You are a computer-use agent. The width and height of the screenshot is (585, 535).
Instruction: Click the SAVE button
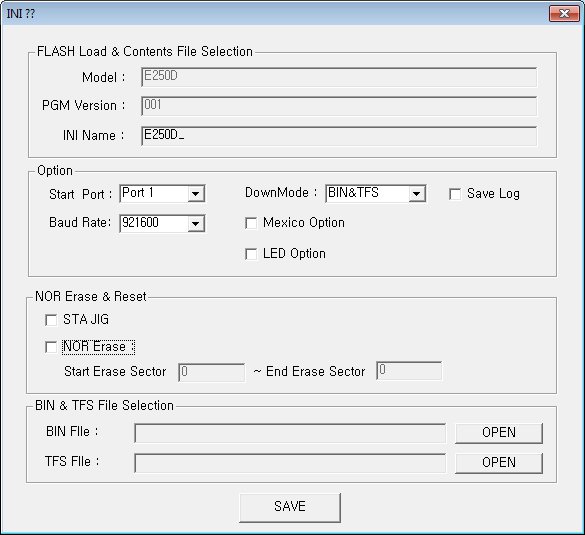(x=290, y=507)
